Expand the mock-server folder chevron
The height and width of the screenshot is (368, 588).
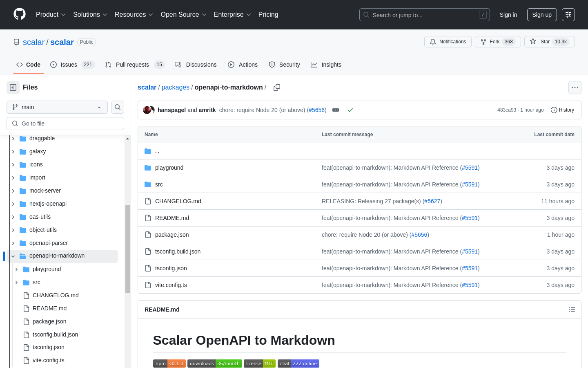point(13,191)
